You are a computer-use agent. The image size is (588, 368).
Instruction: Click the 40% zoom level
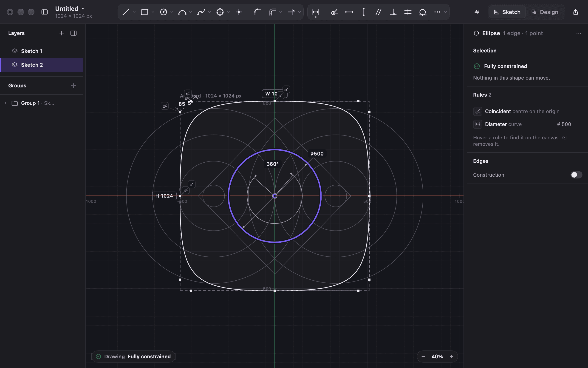tap(437, 356)
